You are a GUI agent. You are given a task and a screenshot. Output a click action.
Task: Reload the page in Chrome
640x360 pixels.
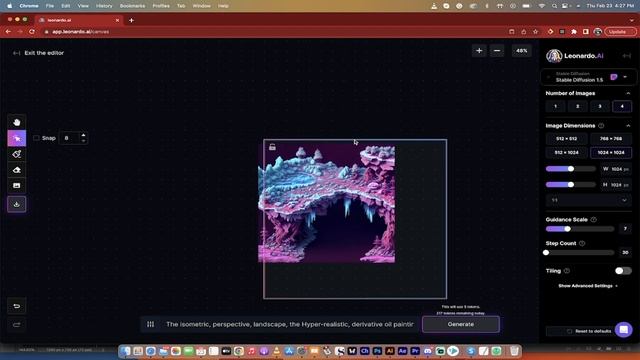pos(32,31)
